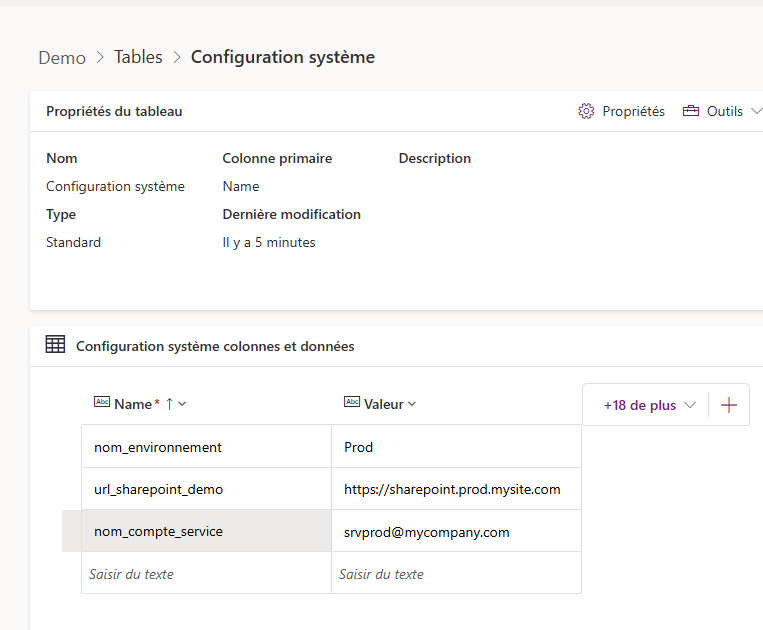Image resolution: width=763 pixels, height=630 pixels.
Task: Open the Propriétés gear icon
Action: click(x=586, y=111)
